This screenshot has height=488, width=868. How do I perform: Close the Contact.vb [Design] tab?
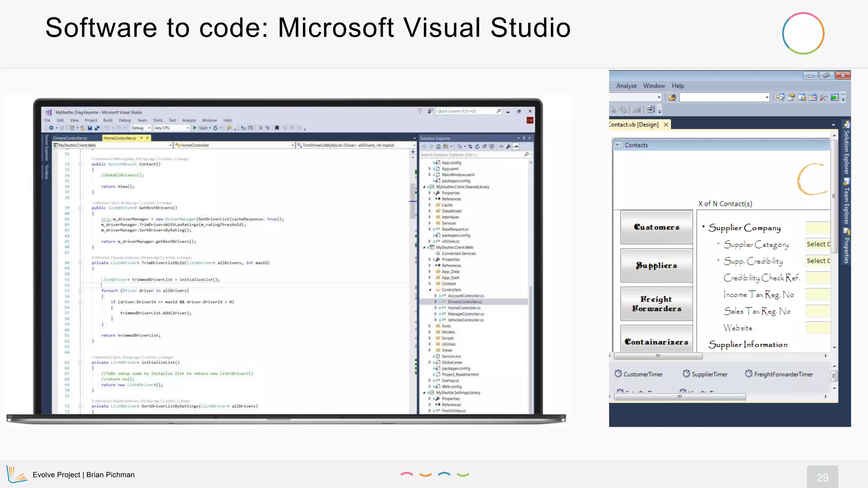tap(666, 125)
